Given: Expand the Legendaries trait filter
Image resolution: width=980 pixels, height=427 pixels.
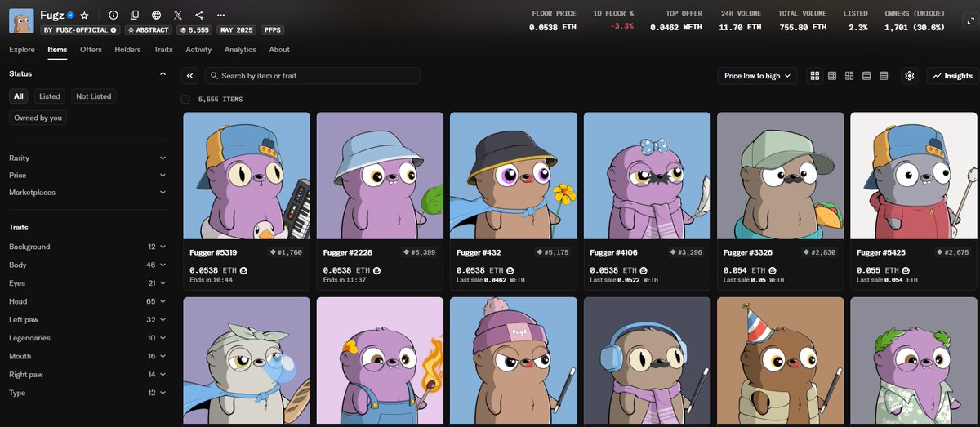Looking at the screenshot, I should (87, 338).
